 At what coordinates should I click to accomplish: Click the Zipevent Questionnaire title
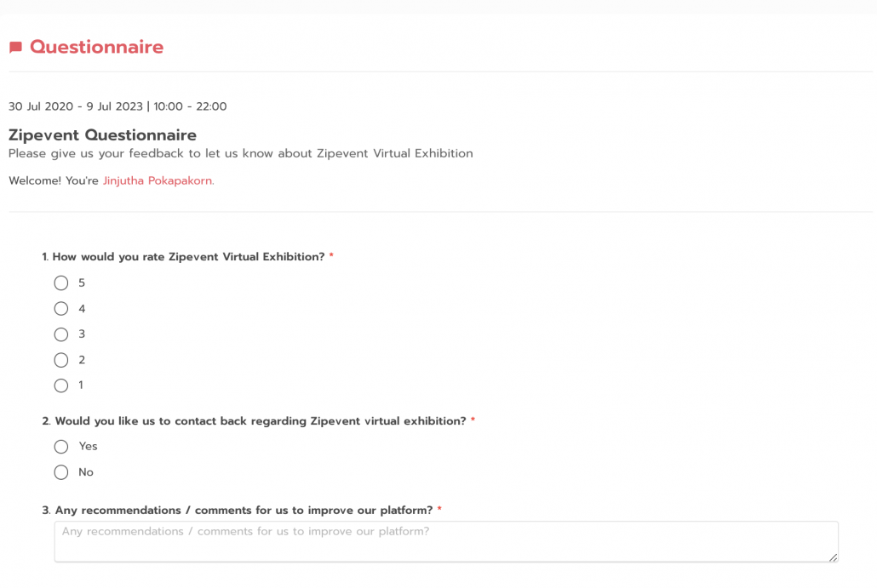[102, 135]
